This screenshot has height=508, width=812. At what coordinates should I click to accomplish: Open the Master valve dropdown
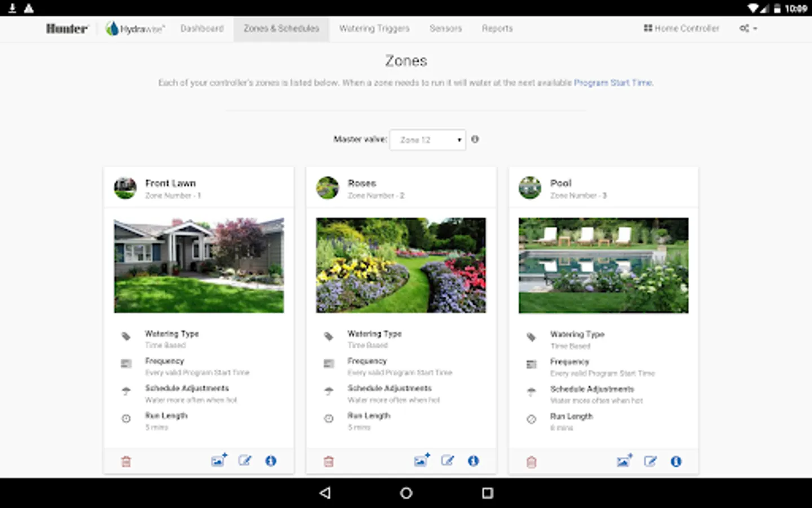tap(428, 139)
